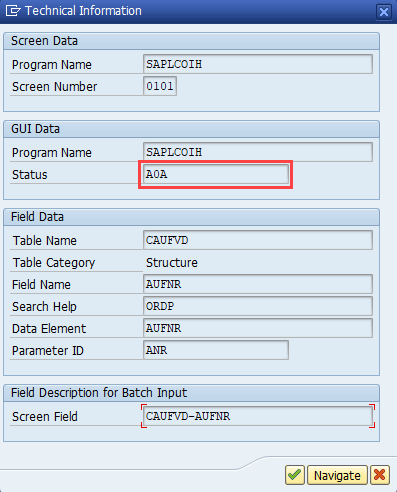
Task: Click the Technical Information title text
Action: coord(83,11)
